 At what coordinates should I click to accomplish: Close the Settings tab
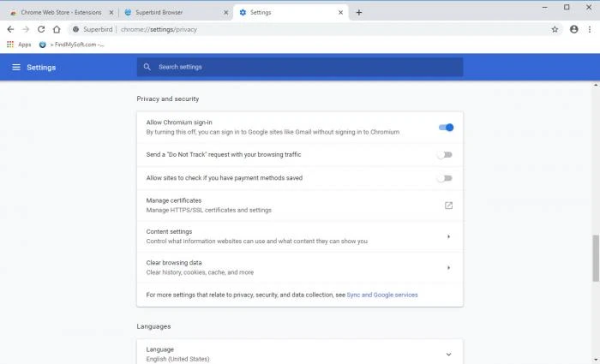click(x=340, y=13)
